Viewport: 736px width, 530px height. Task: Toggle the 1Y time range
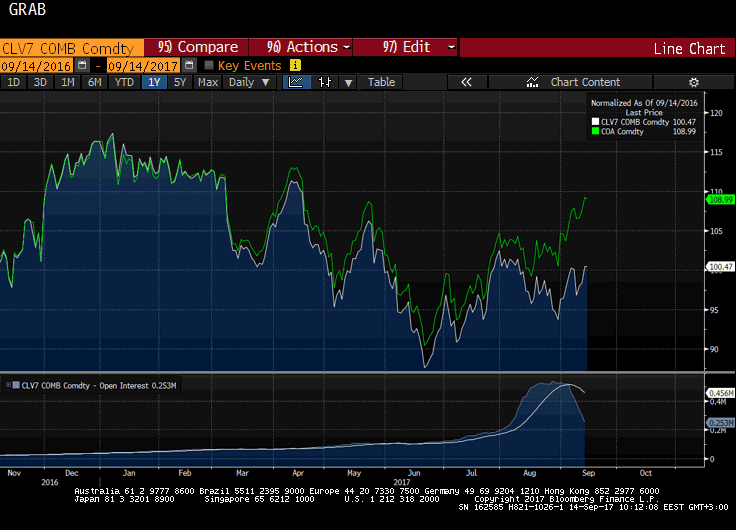(x=153, y=82)
